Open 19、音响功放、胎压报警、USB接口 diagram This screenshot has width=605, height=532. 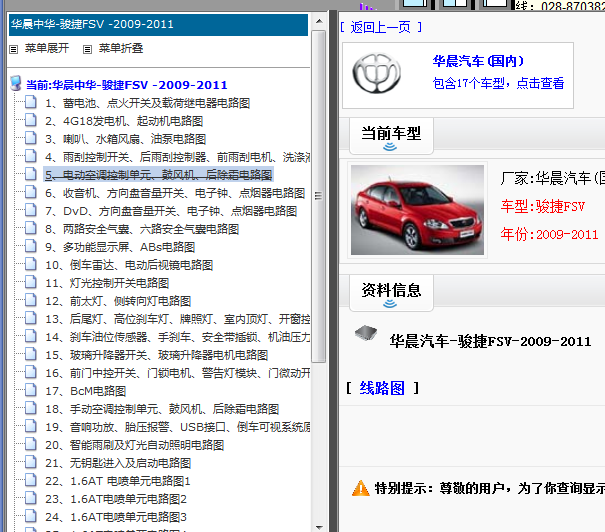(177, 427)
